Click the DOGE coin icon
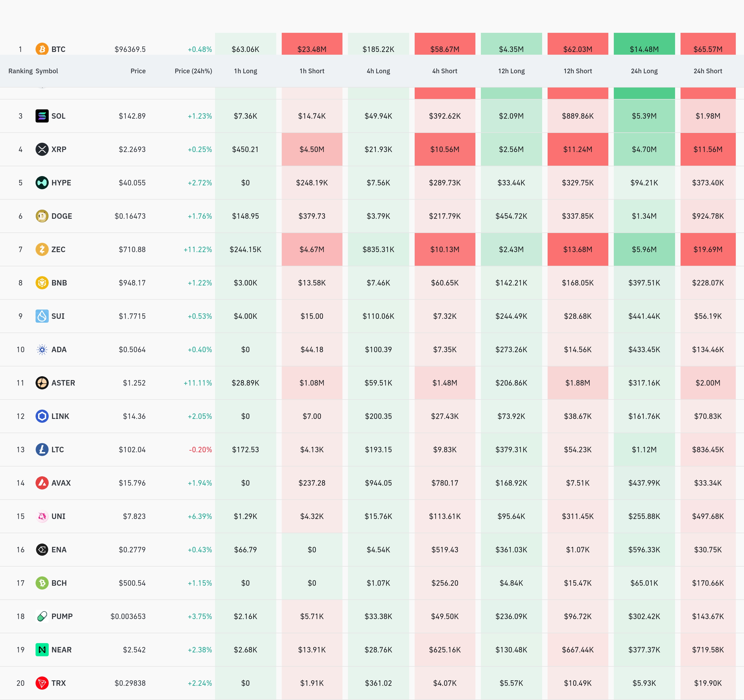Screen dimensions: 744x700 coord(42,216)
